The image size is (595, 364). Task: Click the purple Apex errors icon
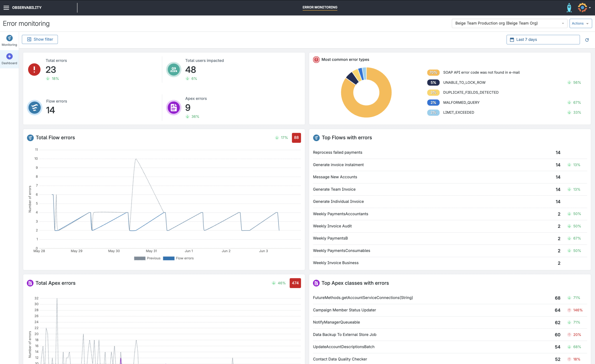173,107
